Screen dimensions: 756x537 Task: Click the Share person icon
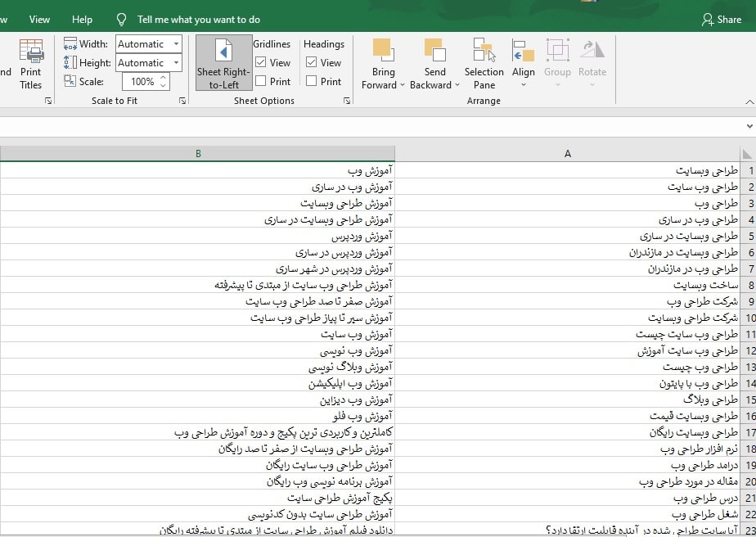707,20
